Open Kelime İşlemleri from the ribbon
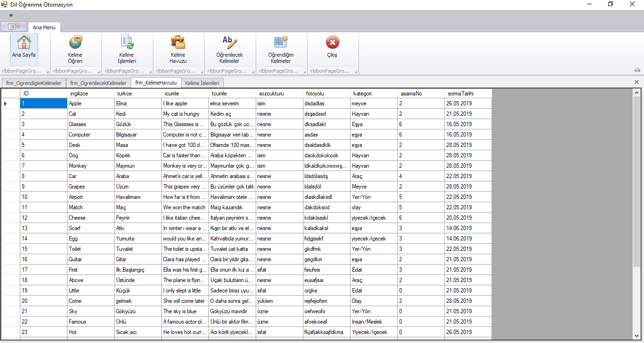644x343 pixels. click(x=126, y=47)
